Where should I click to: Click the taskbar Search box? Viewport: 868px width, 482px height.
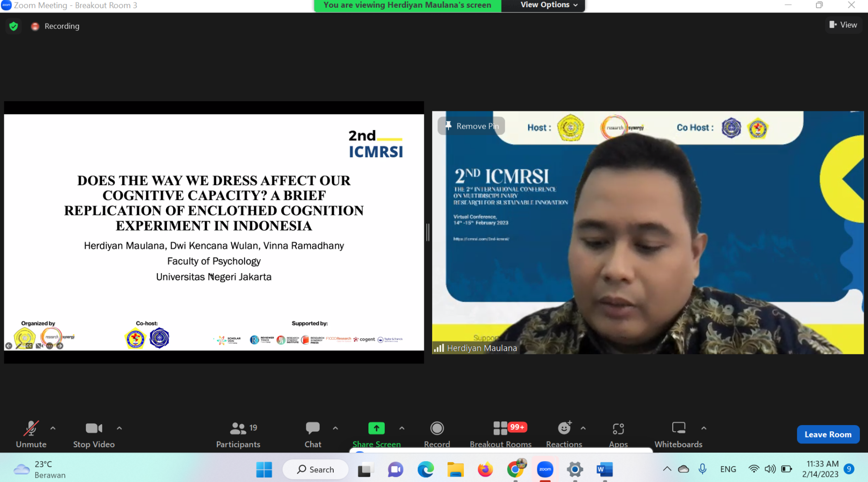tap(315, 469)
